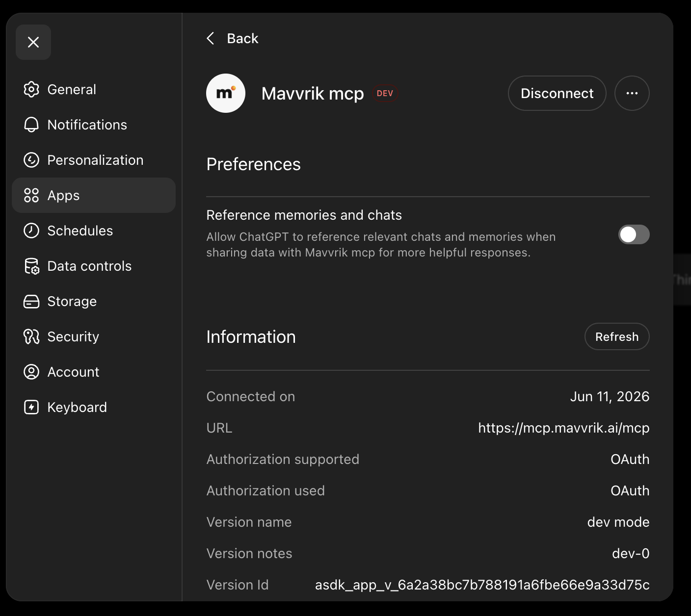Select the Apps grid icon

coord(31,195)
